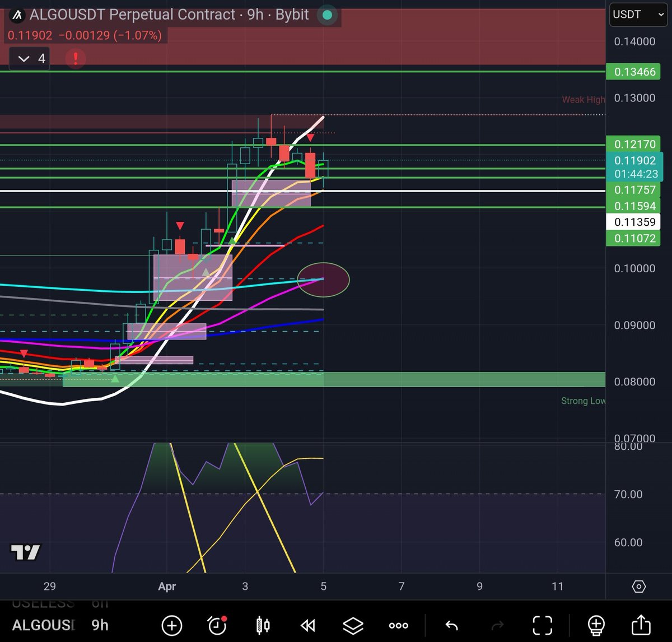Image resolution: width=672 pixels, height=642 pixels.
Task: Click the TradingView logo
Action: 26,552
